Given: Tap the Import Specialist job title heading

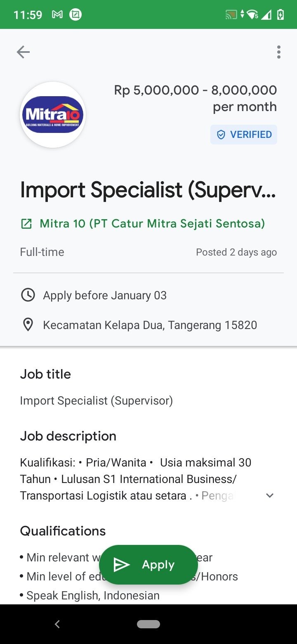Looking at the screenshot, I should tap(148, 190).
